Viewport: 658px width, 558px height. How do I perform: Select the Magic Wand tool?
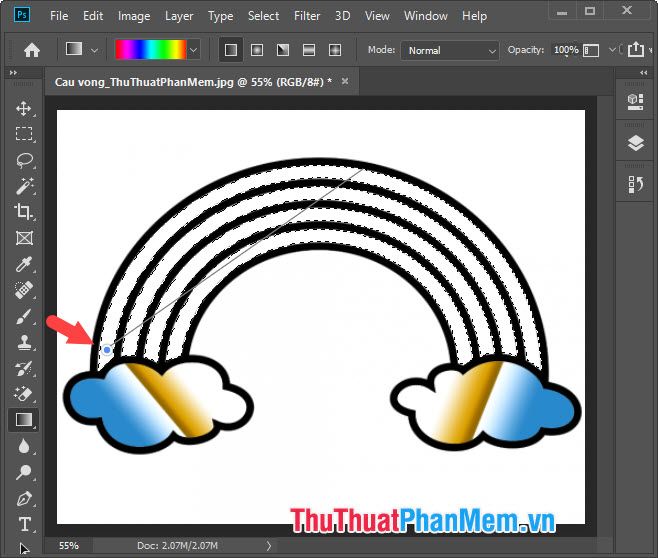[x=24, y=186]
